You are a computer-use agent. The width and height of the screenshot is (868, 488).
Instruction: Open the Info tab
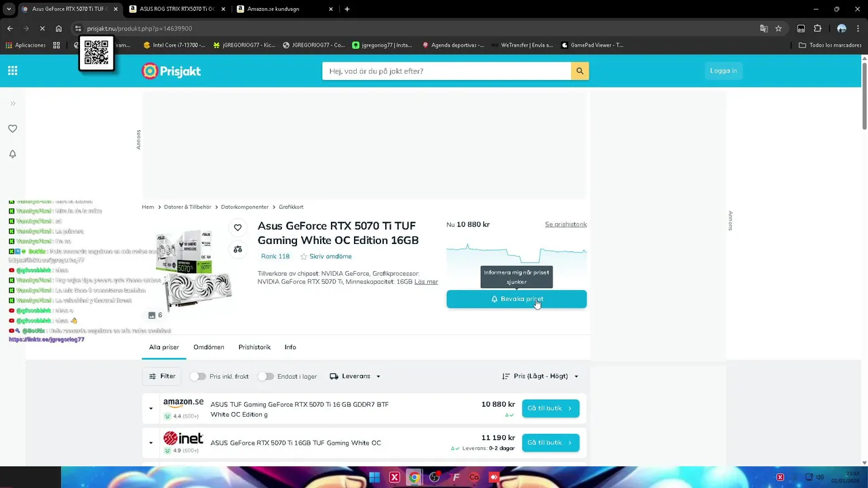290,347
